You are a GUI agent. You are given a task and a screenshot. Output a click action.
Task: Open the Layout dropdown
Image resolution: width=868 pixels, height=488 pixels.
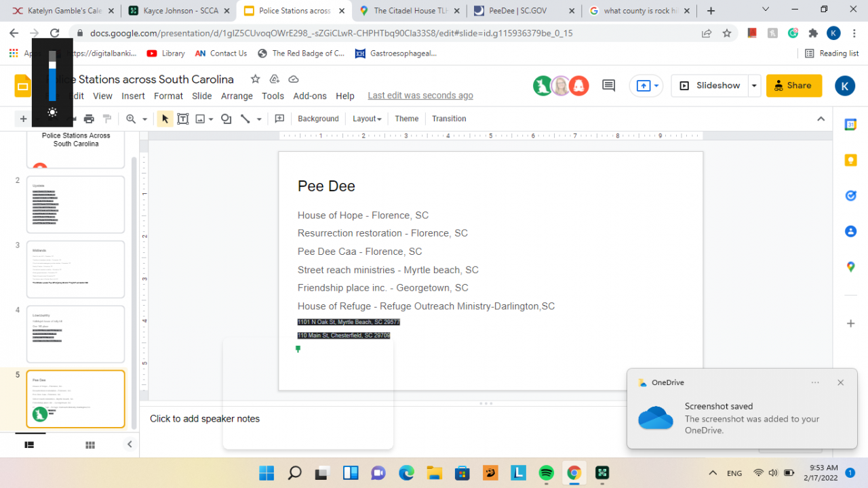[x=367, y=119]
